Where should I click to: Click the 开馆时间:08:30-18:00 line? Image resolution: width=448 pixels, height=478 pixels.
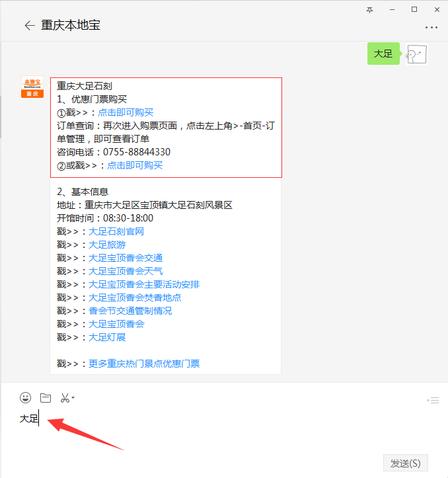point(105,218)
